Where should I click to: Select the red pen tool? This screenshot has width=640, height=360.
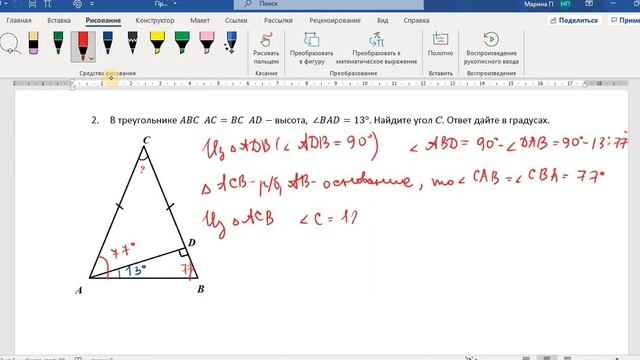click(83, 45)
